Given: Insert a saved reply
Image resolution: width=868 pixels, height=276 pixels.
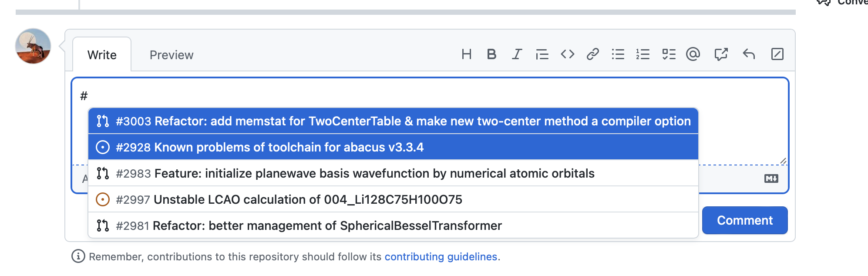Looking at the screenshot, I should pos(749,54).
